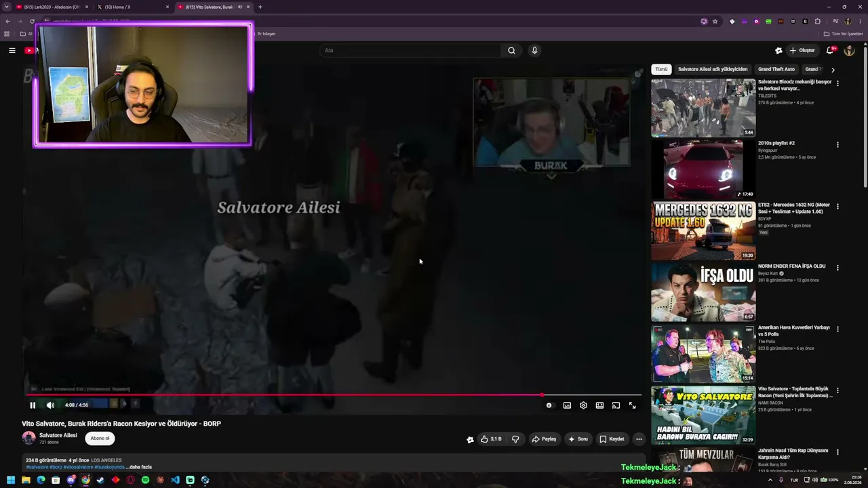Subscribe with the Abone ol button
This screenshot has width=868, height=488.
click(x=100, y=439)
